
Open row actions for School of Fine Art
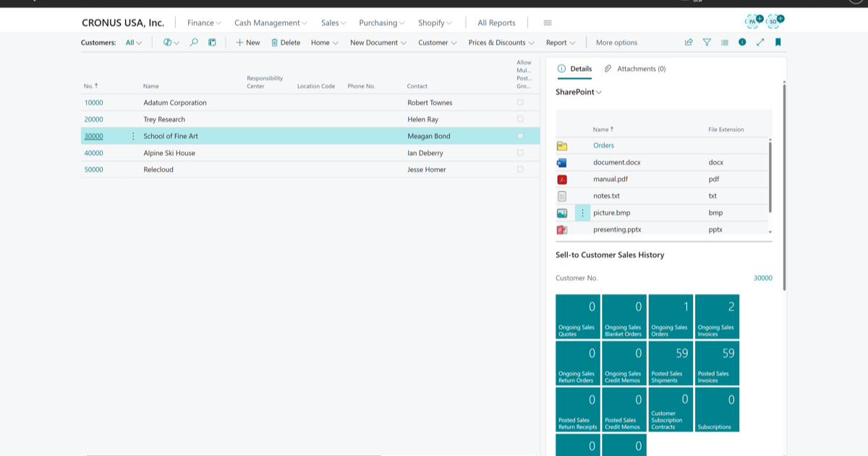click(133, 136)
